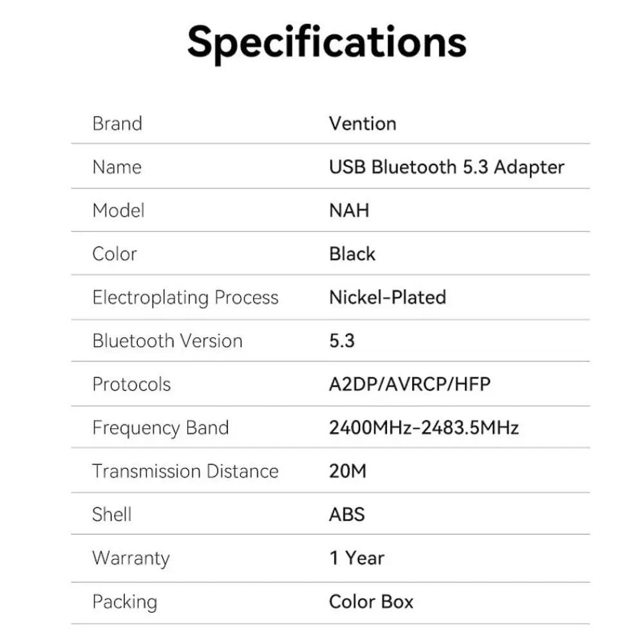Click the Black color value
Screen dimensions: 644x644
(352, 254)
